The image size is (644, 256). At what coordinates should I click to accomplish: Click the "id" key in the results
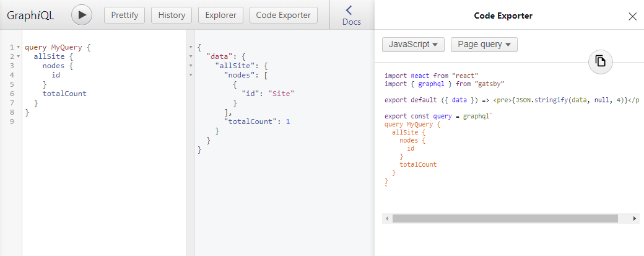(x=250, y=93)
